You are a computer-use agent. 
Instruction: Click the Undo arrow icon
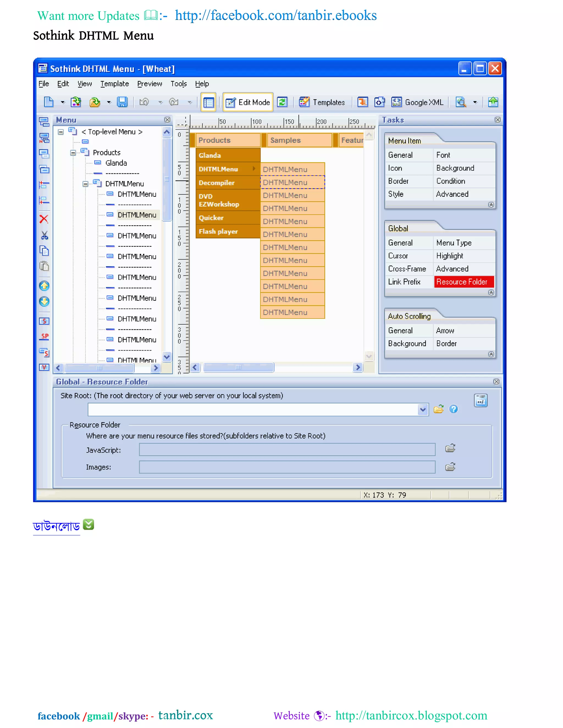(x=144, y=102)
